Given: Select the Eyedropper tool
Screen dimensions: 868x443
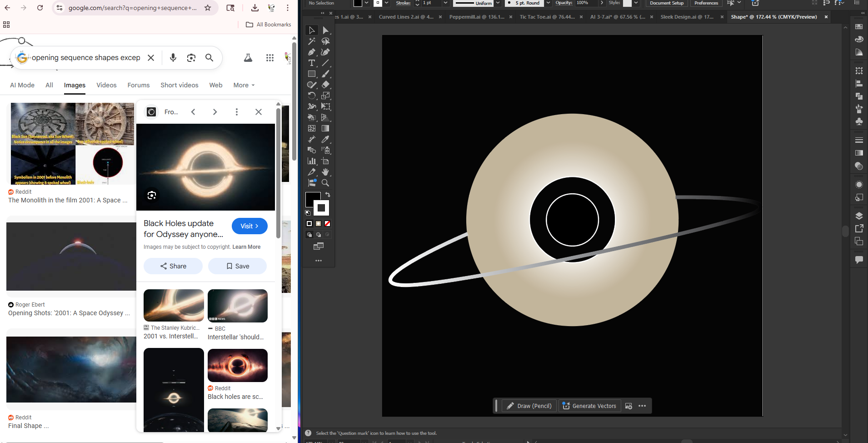Looking at the screenshot, I should click(326, 139).
